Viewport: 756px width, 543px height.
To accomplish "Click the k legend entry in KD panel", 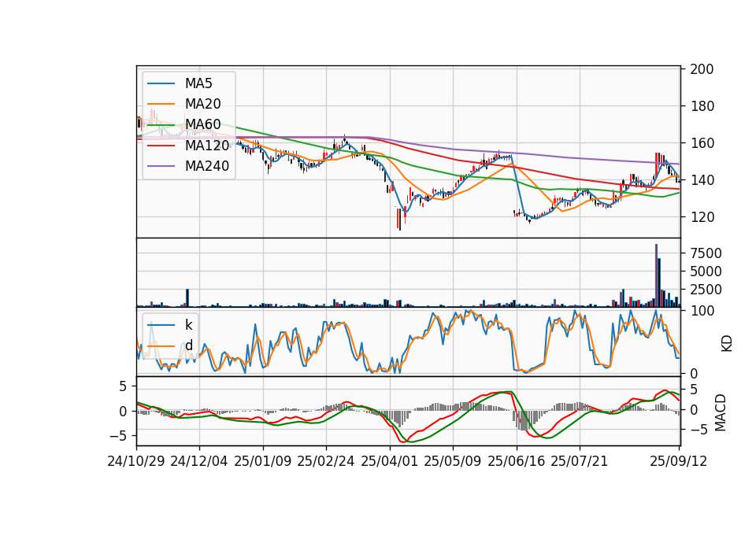I will 188,325.
